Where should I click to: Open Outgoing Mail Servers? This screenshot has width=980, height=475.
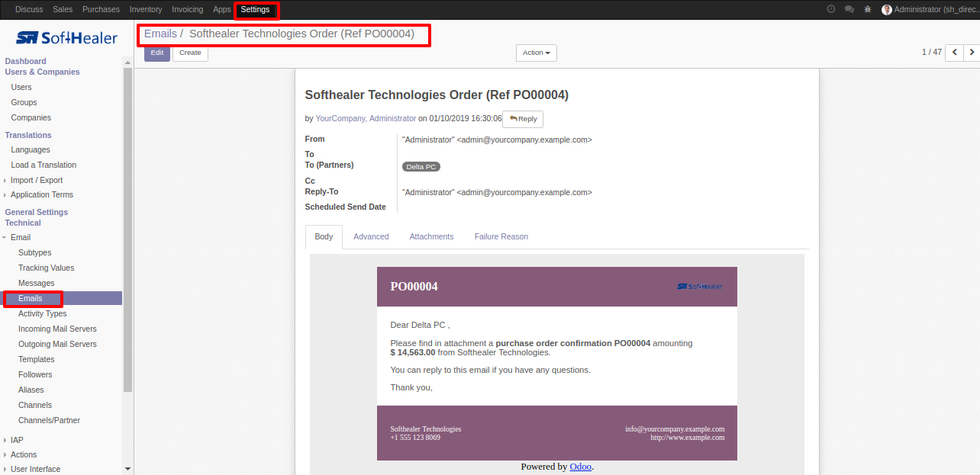coord(57,344)
